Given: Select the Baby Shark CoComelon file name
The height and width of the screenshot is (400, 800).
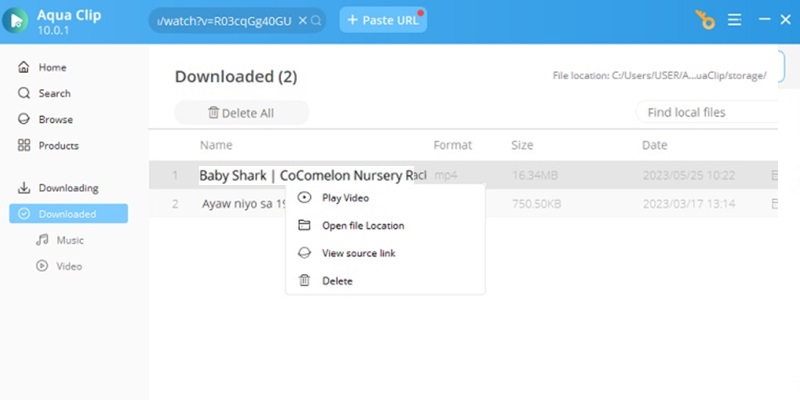Looking at the screenshot, I should [312, 176].
